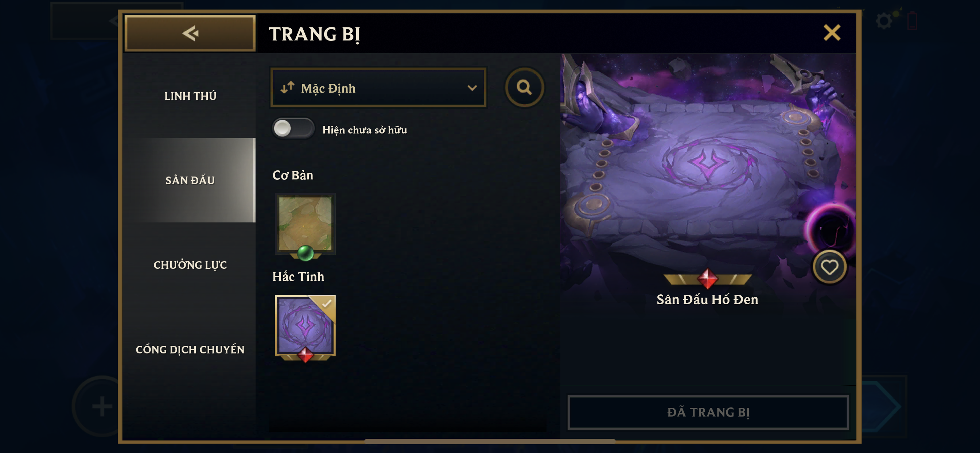Click the red gem rarity icon under preview
This screenshot has width=980, height=453.
point(707,278)
